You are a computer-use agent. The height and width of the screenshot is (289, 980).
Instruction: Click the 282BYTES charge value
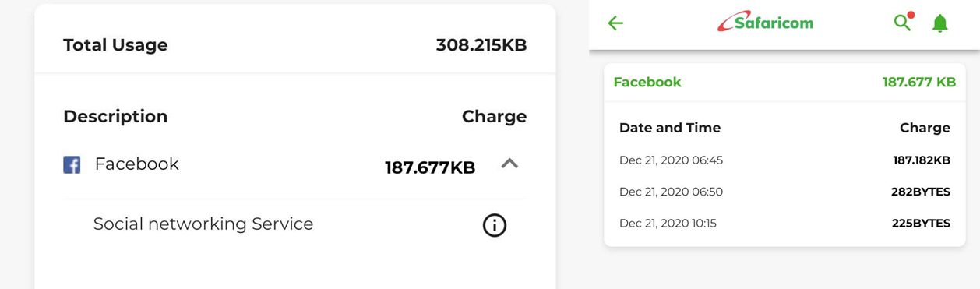pyautogui.click(x=921, y=192)
